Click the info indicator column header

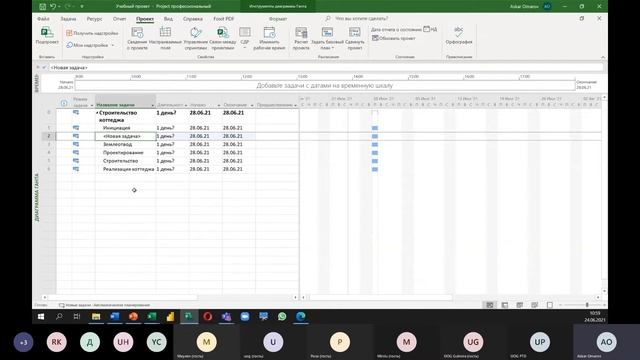[64, 103]
